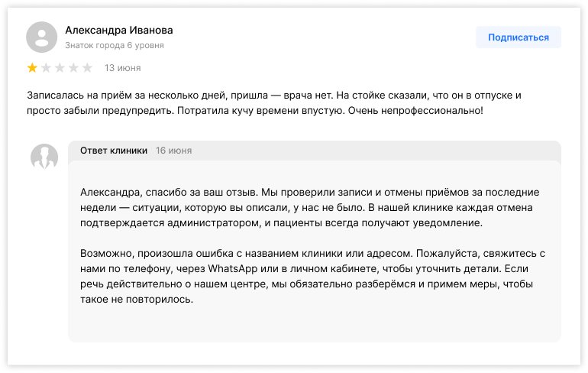The width and height of the screenshot is (588, 373).
Task: Click the "Знаток города 6 уровня" badge text
Action: [114, 45]
